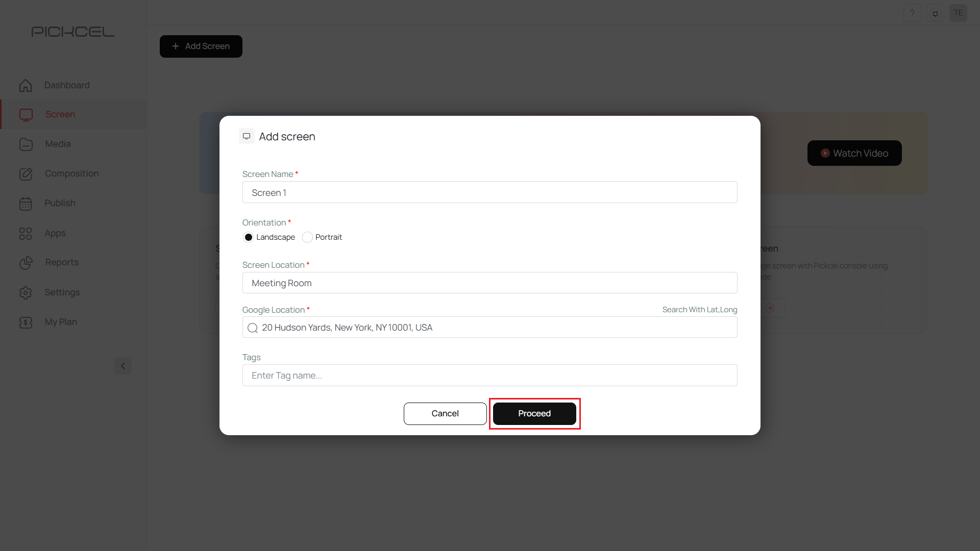Click Search With Lat,Long link
Viewport: 980px width, 551px height.
[x=699, y=310]
